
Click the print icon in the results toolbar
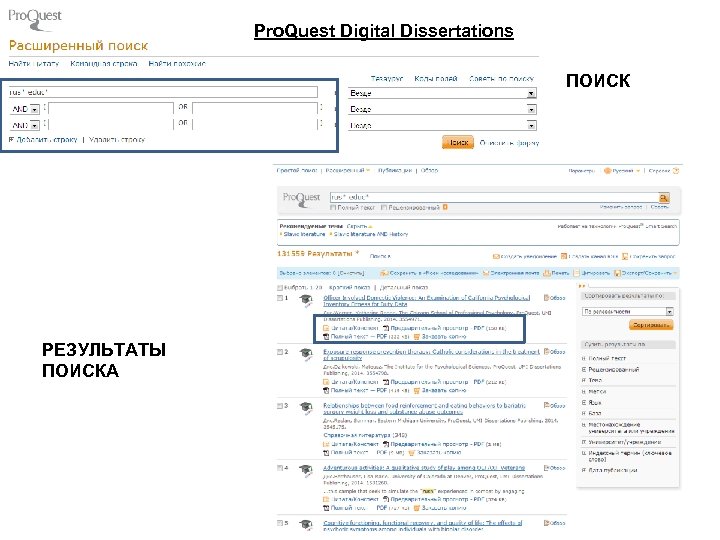click(547, 273)
